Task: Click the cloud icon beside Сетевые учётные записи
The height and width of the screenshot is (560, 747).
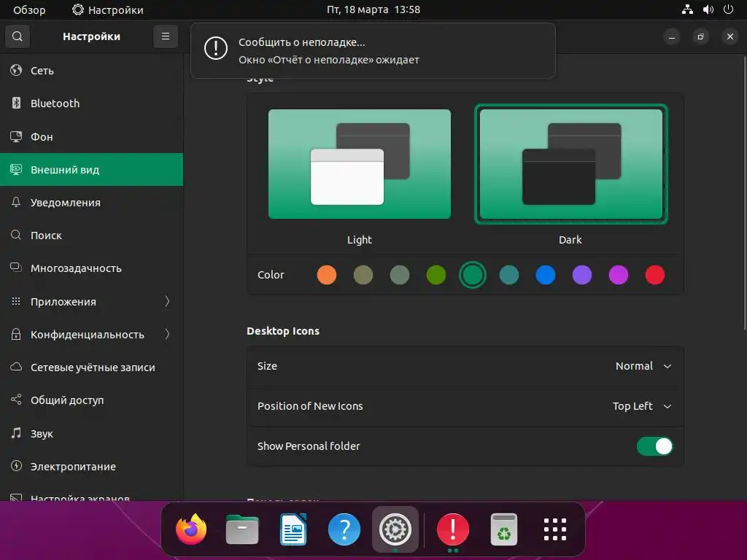Action: [16, 367]
